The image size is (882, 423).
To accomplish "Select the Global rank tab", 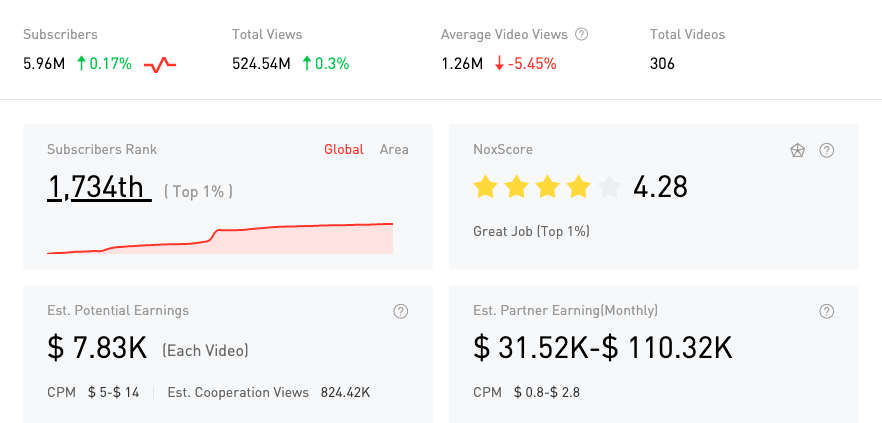I will (x=343, y=149).
